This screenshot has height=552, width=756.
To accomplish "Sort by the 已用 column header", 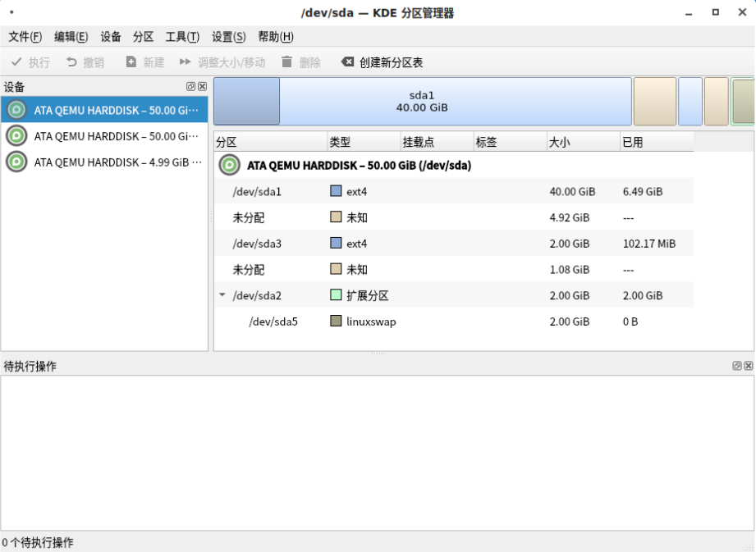I will 657,142.
